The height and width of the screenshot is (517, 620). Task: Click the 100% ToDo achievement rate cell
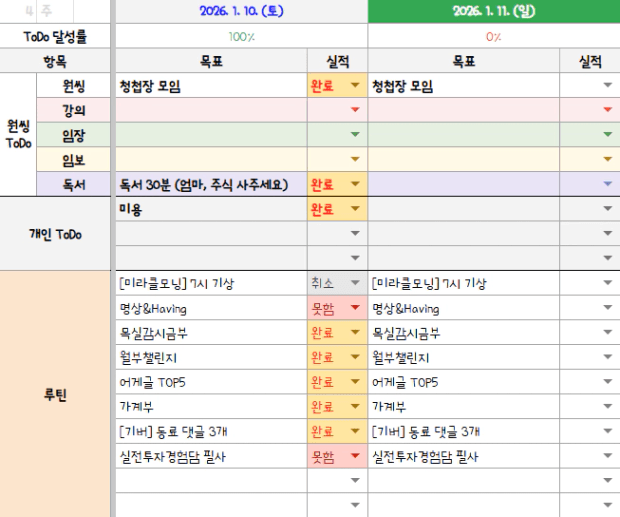pyautogui.click(x=242, y=36)
